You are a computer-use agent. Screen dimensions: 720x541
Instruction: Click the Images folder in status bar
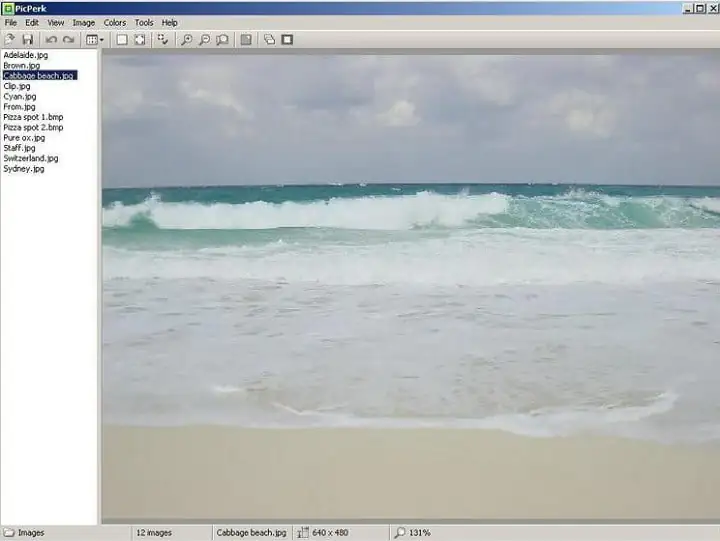[30, 533]
